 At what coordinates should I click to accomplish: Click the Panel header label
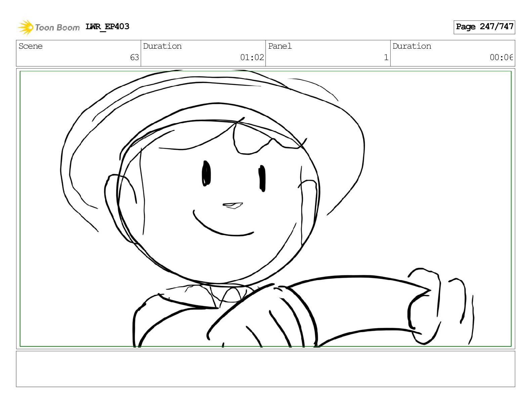coord(280,46)
